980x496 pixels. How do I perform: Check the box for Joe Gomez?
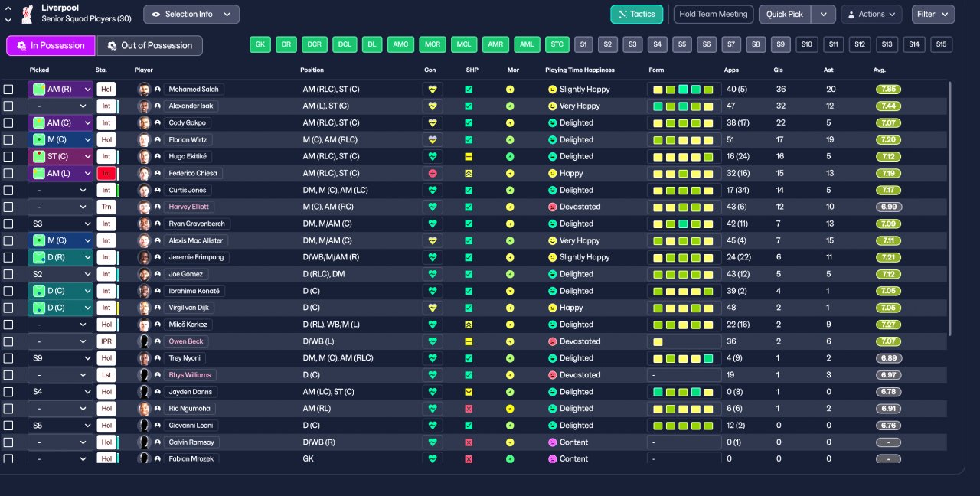[8, 274]
